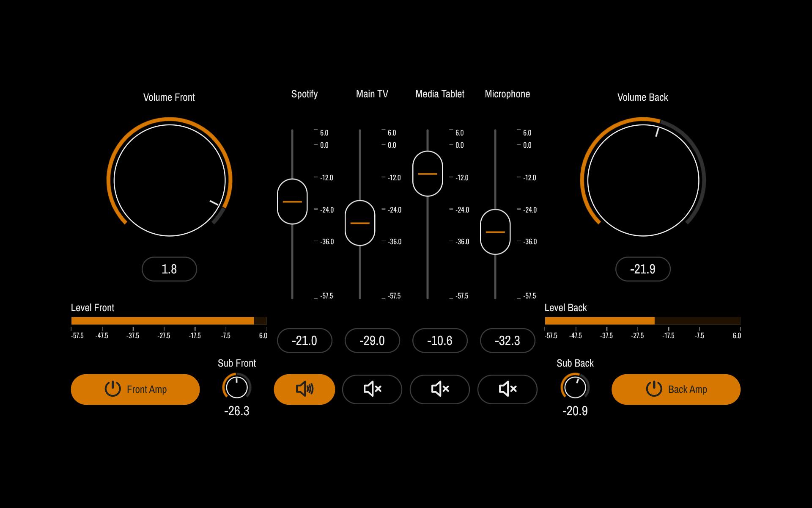Click the Sub Front knob

pyautogui.click(x=237, y=387)
